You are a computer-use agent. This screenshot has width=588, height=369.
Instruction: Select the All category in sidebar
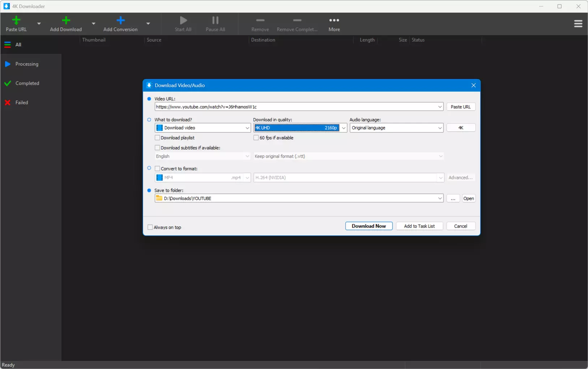pos(18,45)
